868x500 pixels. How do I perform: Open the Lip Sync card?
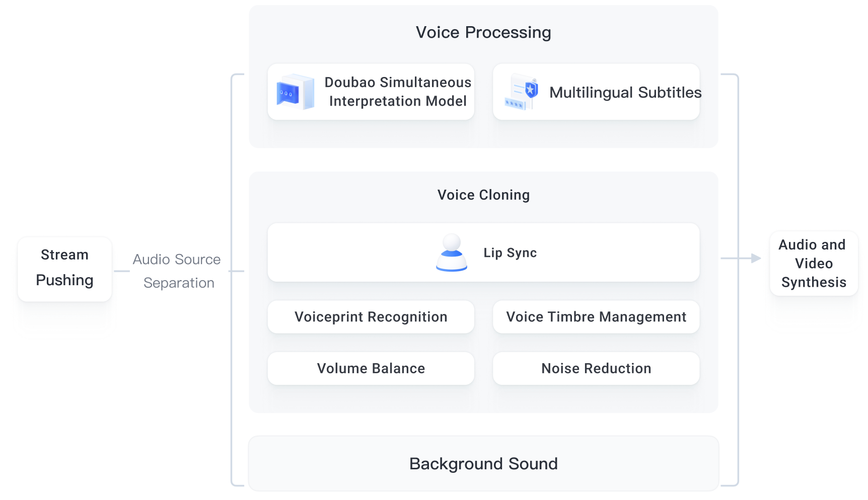pyautogui.click(x=483, y=253)
